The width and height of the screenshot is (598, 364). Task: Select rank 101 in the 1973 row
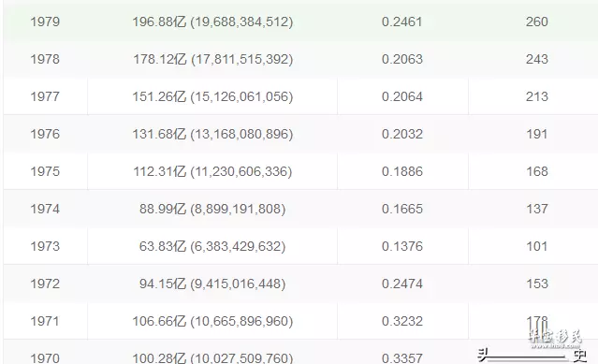[x=536, y=246]
